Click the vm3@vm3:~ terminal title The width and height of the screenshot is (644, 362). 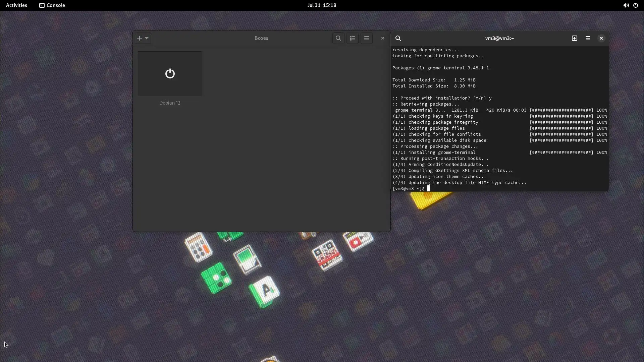click(x=499, y=38)
